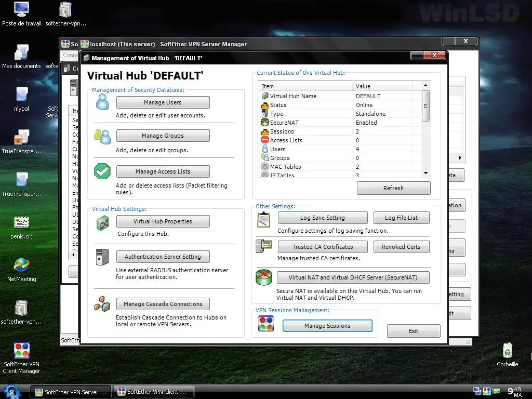The image size is (532, 399).
Task: Click the network monitors tray icon
Action: (477, 391)
